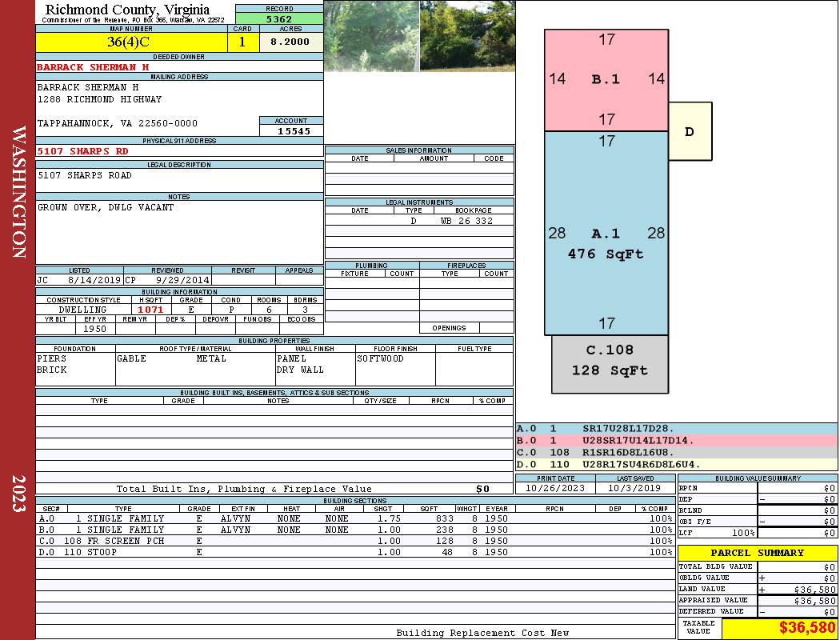Click foundation value BRICK
This screenshot has width=840, height=640.
coord(52,370)
